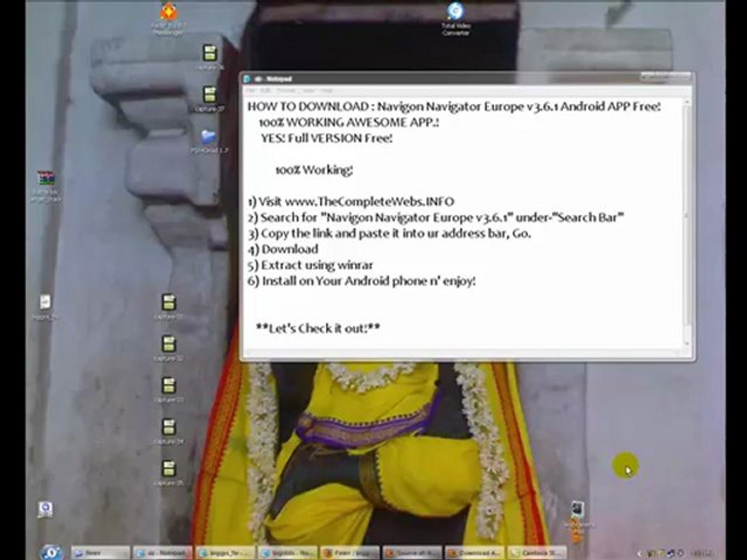Click the 'Install on Your Android phone' line

click(362, 281)
